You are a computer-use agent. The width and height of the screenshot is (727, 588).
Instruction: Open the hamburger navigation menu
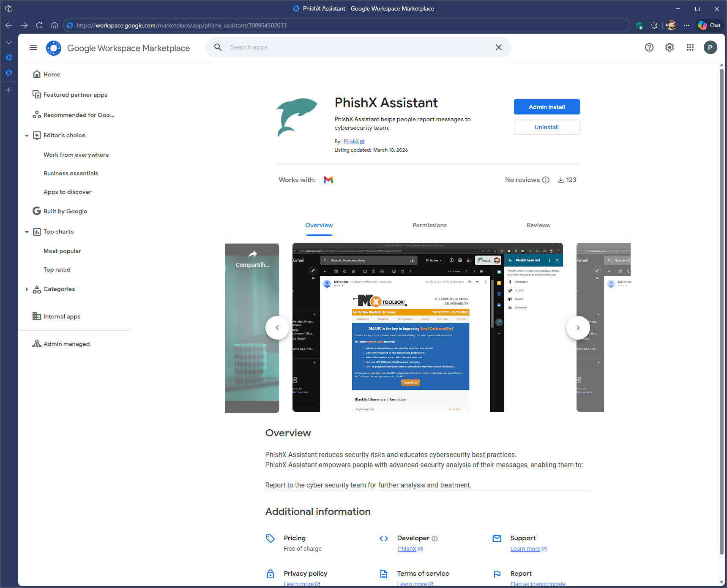(x=33, y=47)
